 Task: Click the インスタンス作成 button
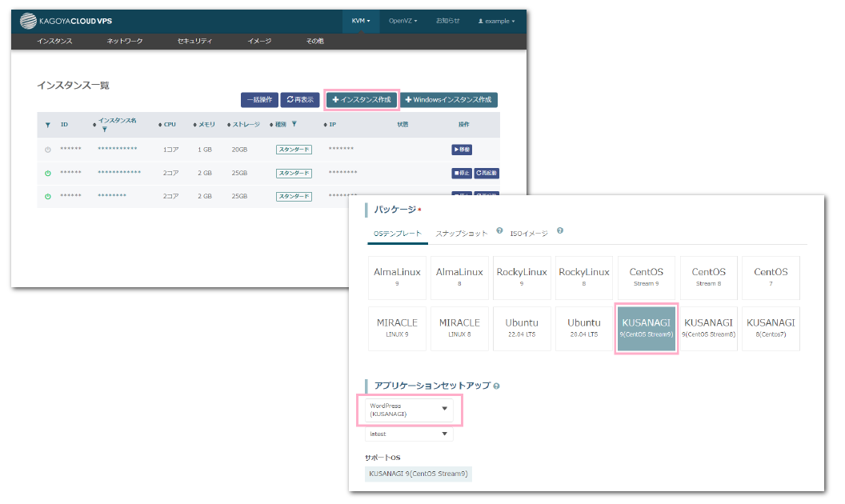[362, 100]
